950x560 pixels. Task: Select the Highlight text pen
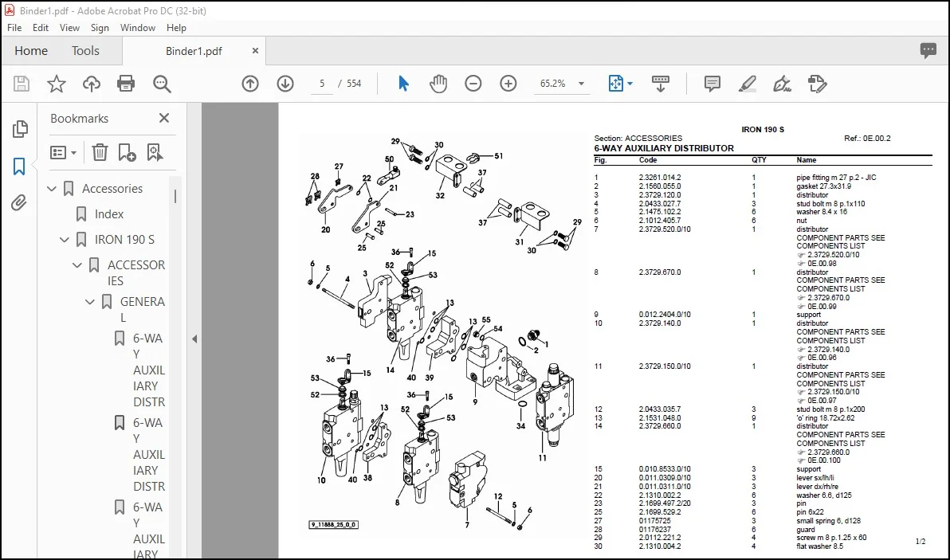pyautogui.click(x=747, y=84)
